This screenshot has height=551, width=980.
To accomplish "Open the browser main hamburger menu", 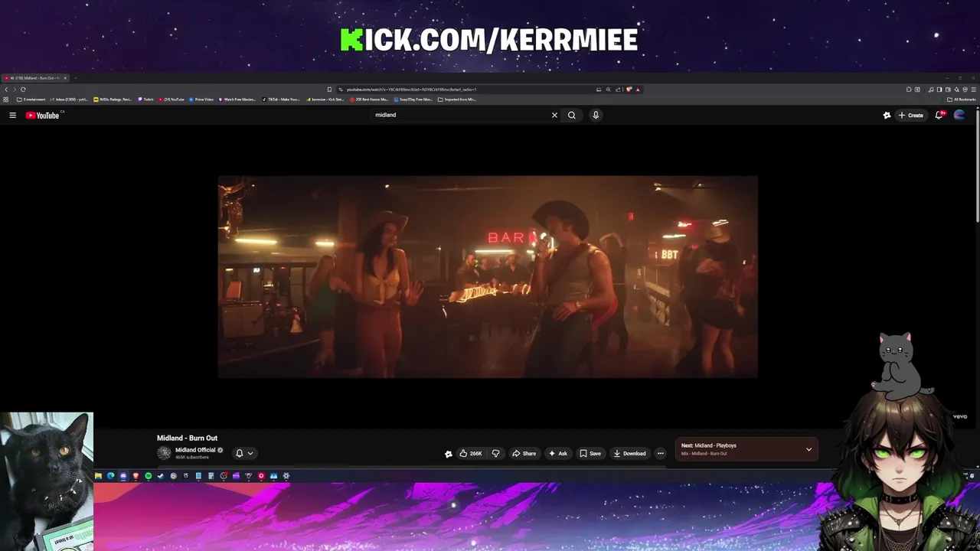I will tap(973, 90).
